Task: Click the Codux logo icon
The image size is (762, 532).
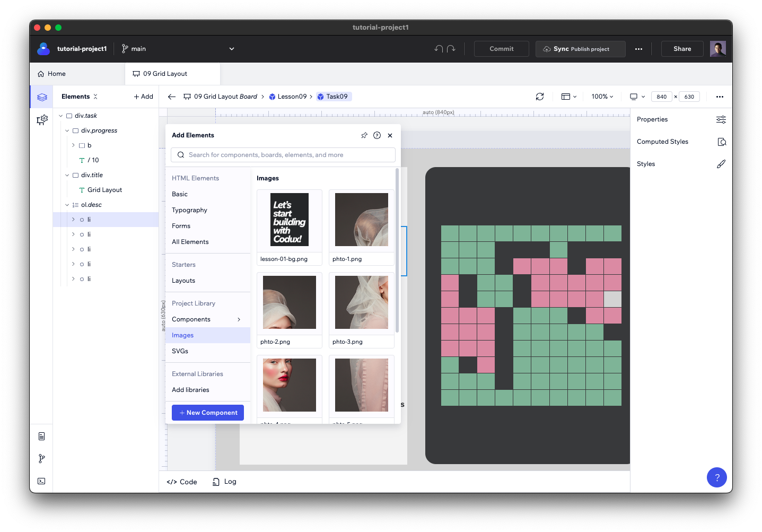Action: [43, 49]
